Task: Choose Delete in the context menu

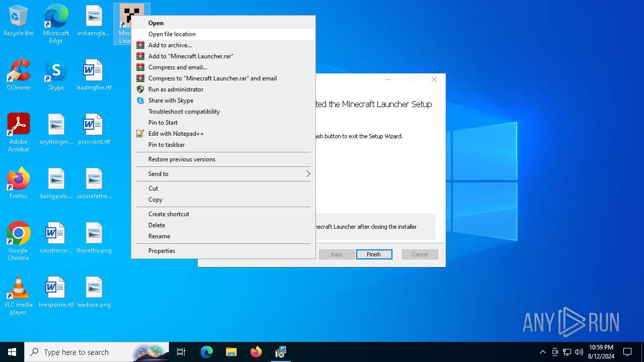Action: (223, 225)
